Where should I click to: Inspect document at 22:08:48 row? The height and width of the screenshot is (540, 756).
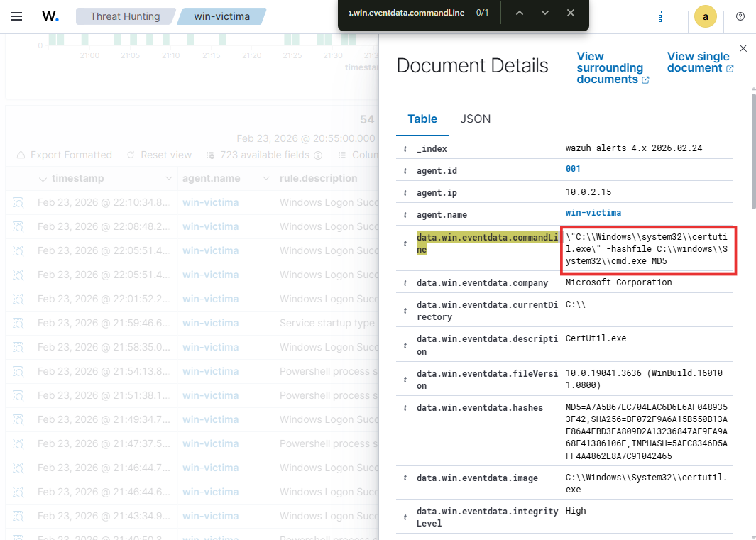pos(18,226)
